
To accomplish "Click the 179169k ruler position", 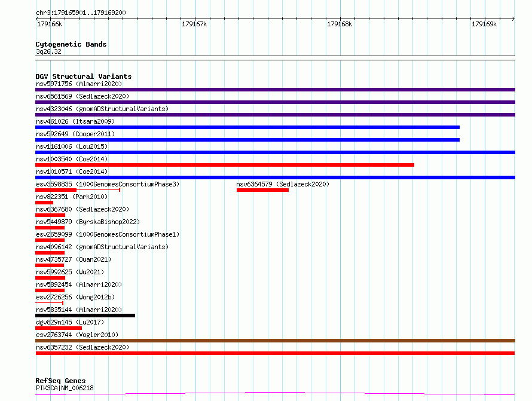I will (x=484, y=24).
